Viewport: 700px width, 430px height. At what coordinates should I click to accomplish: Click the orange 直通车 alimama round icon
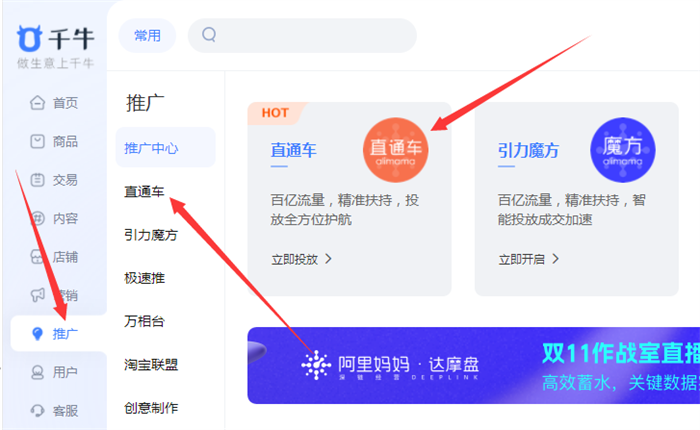(396, 150)
